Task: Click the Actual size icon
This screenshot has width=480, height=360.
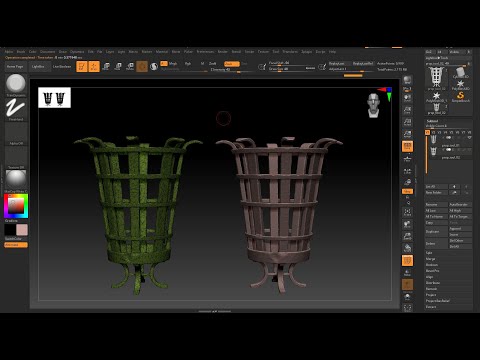Action: pos(407,122)
